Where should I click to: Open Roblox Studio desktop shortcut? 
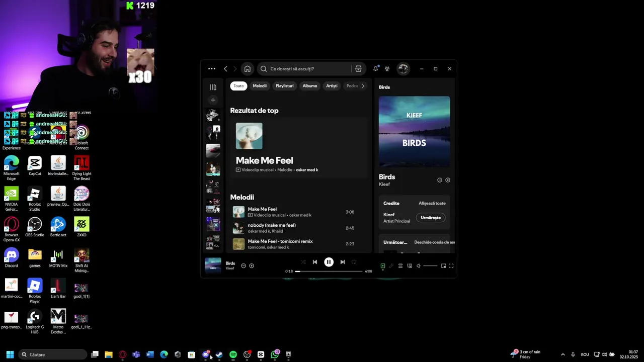click(35, 199)
